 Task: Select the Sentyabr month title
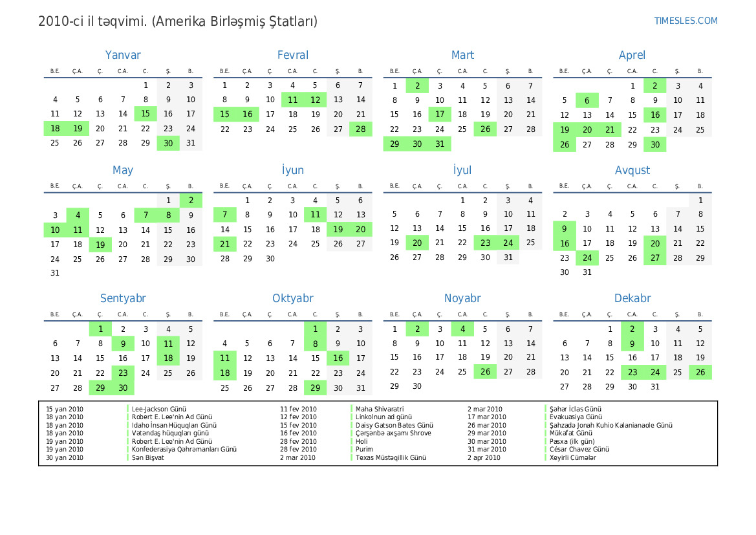[x=123, y=299]
